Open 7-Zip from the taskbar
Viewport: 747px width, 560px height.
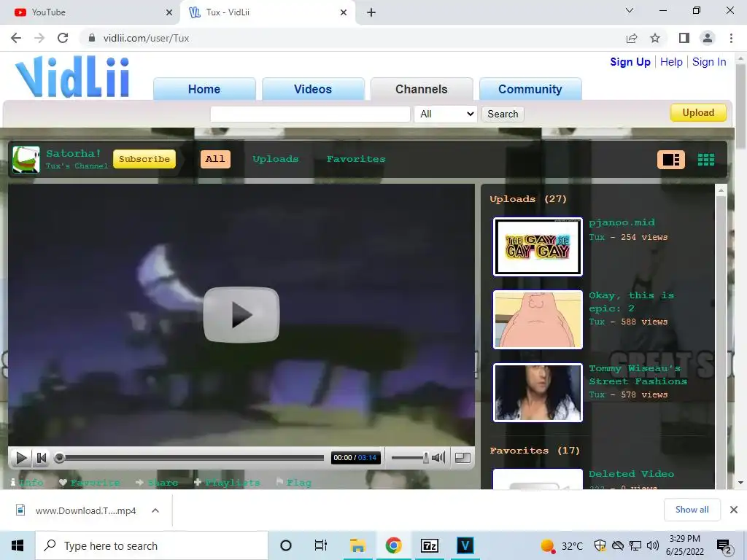pos(429,545)
